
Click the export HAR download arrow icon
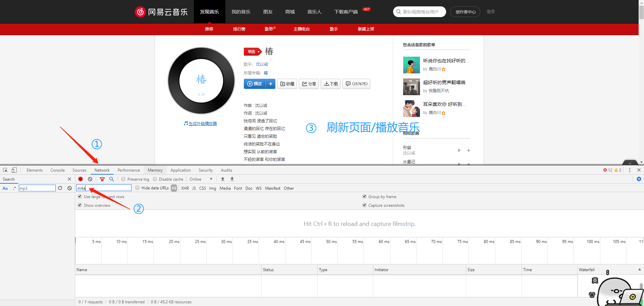pyautogui.click(x=232, y=179)
